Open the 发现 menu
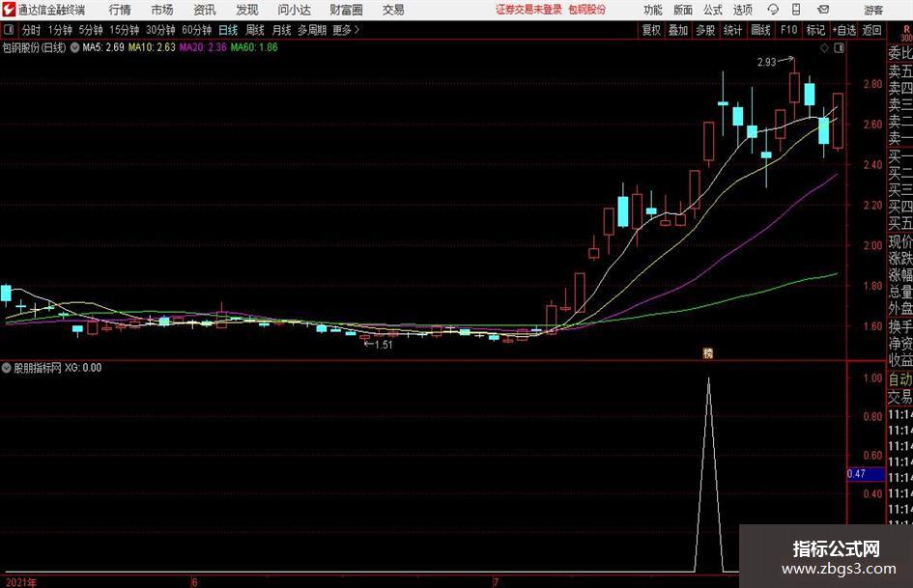 tap(247, 10)
